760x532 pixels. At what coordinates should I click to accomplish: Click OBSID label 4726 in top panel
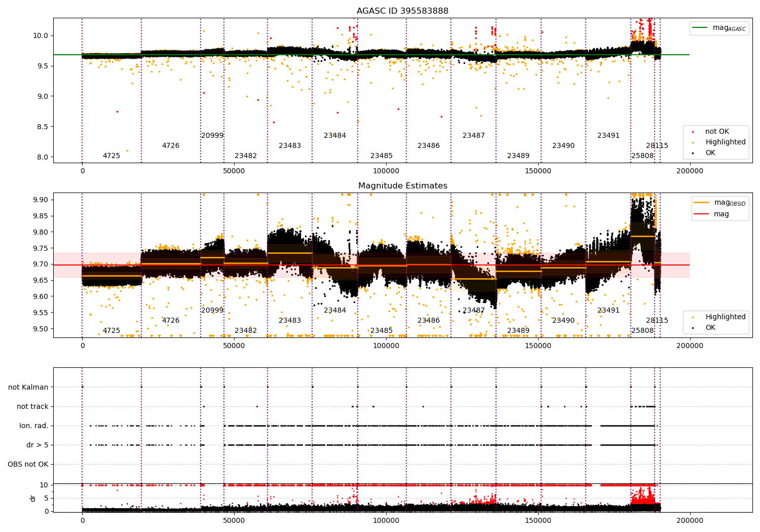click(x=171, y=145)
